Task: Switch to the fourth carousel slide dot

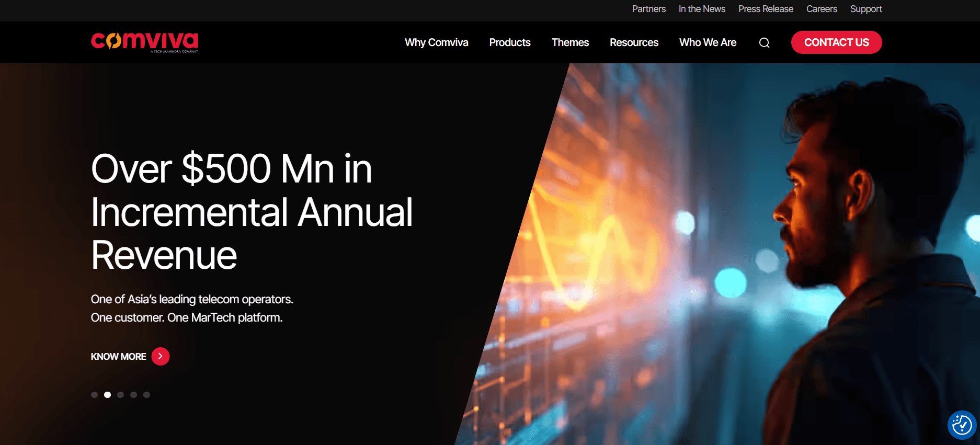Action: point(133,395)
